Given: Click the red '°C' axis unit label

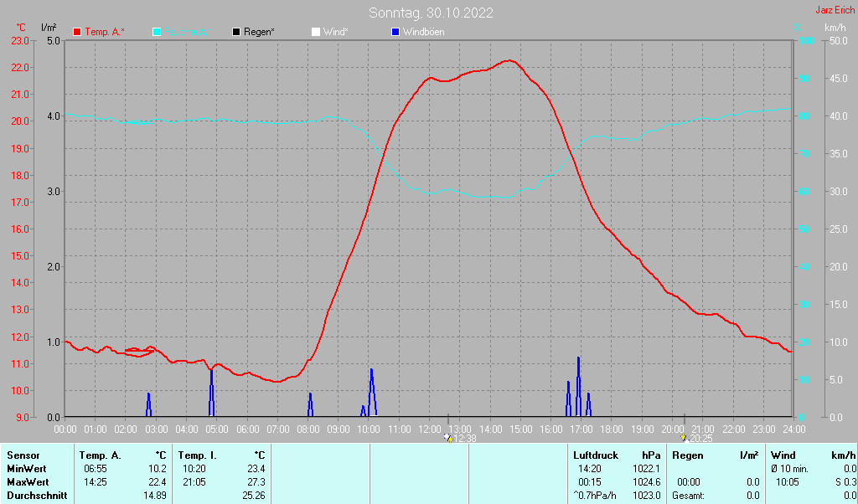Looking at the screenshot, I should (x=21, y=28).
